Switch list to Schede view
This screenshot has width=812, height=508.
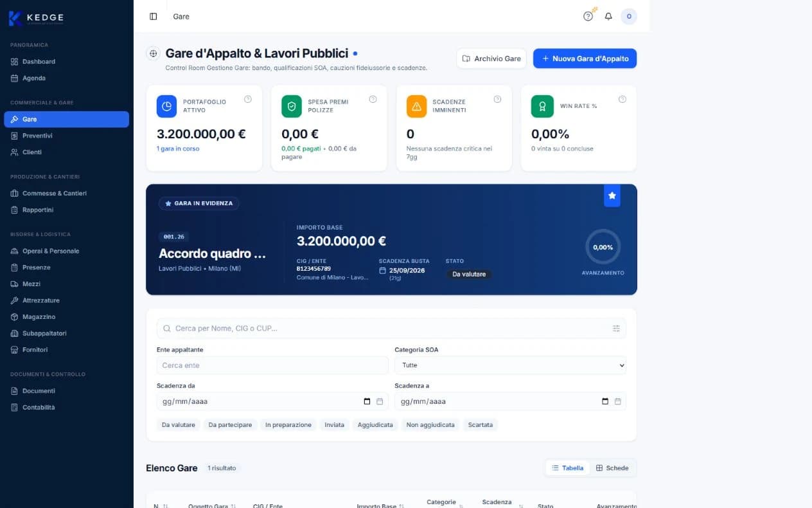pyautogui.click(x=612, y=468)
